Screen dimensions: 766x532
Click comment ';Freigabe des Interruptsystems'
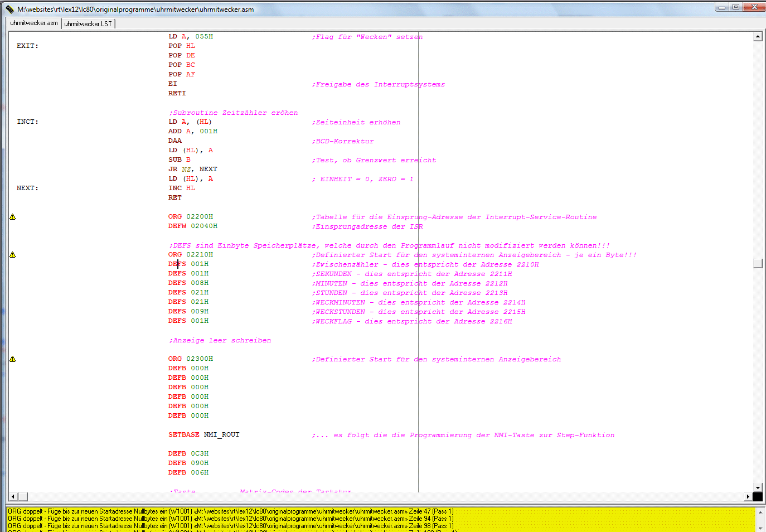tap(379, 84)
